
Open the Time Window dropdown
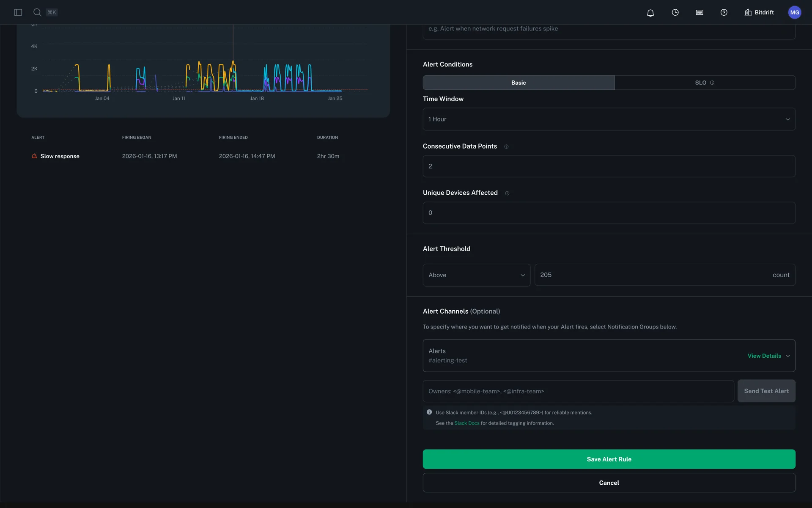point(609,119)
